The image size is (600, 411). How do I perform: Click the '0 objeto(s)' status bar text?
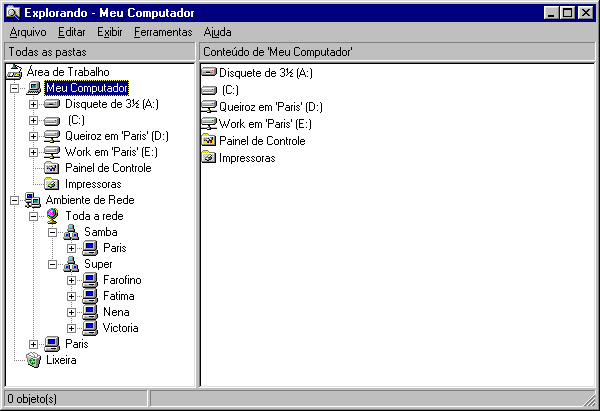coord(32,399)
